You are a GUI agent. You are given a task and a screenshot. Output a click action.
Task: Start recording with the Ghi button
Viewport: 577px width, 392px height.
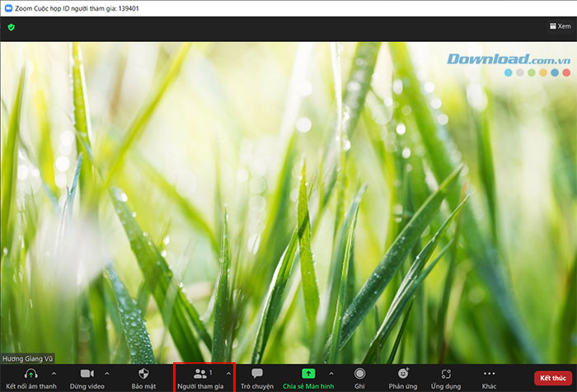[359, 374]
